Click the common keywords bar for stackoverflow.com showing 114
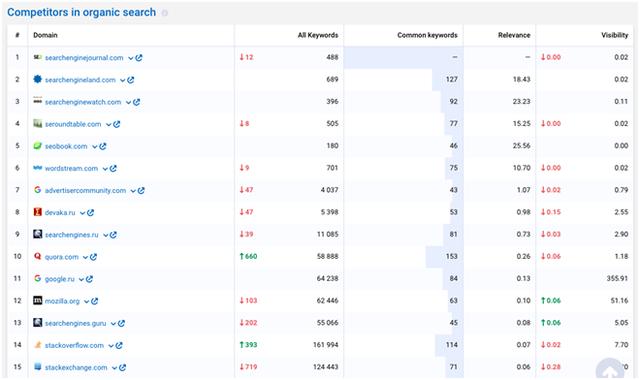Screen dimensions: 640x380 coord(449,345)
